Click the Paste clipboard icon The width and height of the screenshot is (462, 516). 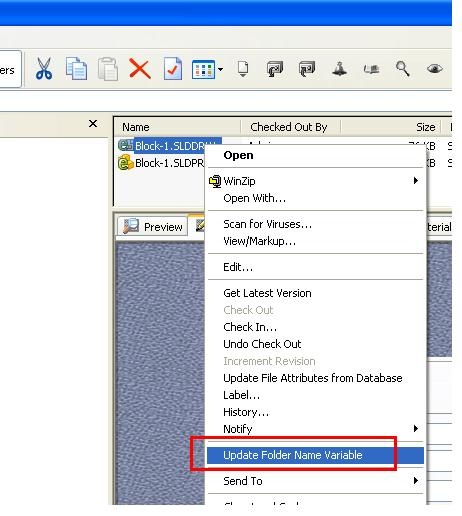(108, 69)
